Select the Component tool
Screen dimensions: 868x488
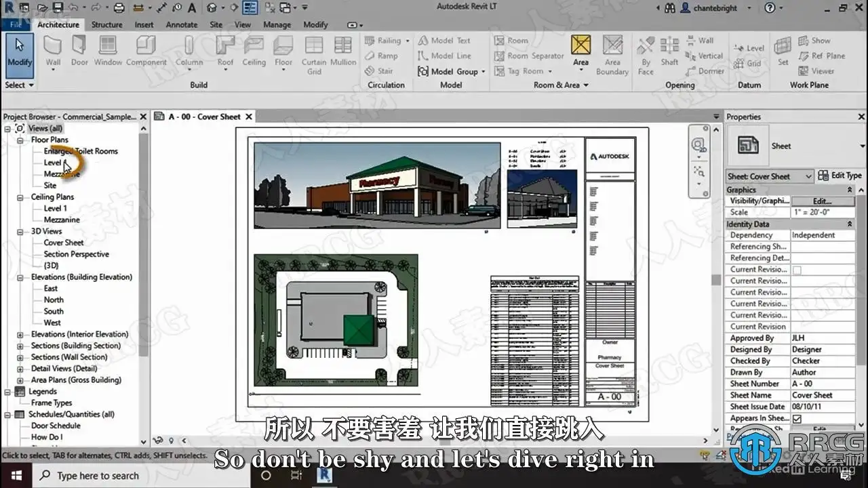pos(146,52)
